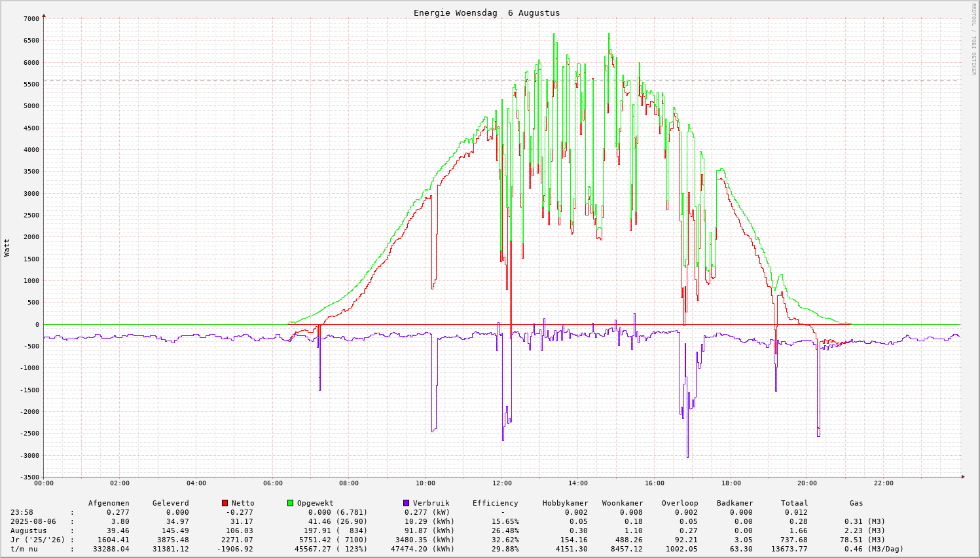The image size is (980, 558).
Task: Click the 'Geleverd' column header
Action: pyautogui.click(x=170, y=503)
